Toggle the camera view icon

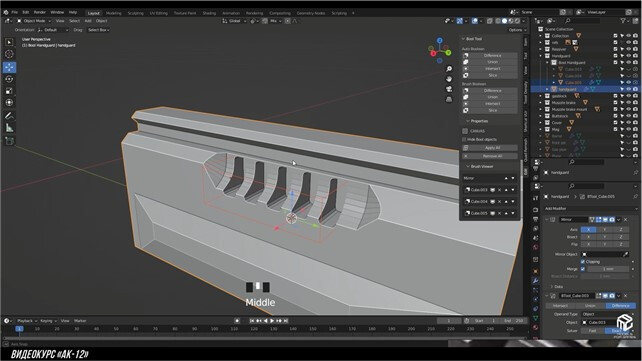click(x=449, y=89)
